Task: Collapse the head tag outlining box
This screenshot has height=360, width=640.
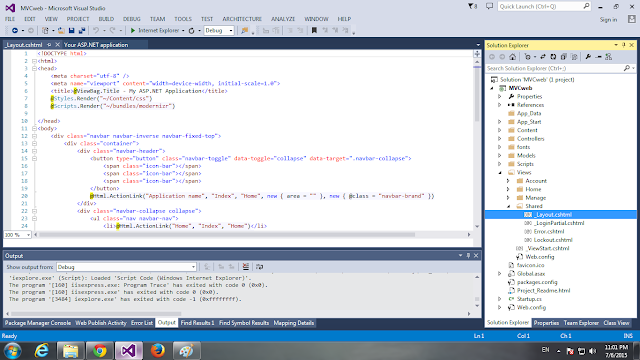Action: pos(34,69)
